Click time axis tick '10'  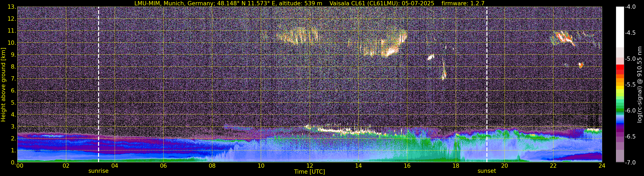[261, 166]
